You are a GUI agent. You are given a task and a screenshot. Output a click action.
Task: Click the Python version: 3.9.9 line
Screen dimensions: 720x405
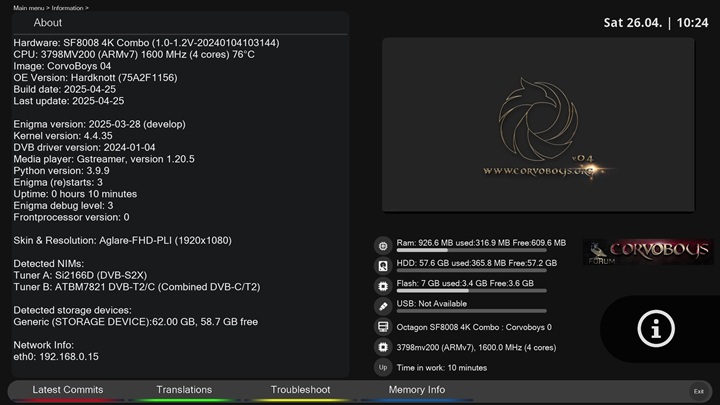(61, 171)
